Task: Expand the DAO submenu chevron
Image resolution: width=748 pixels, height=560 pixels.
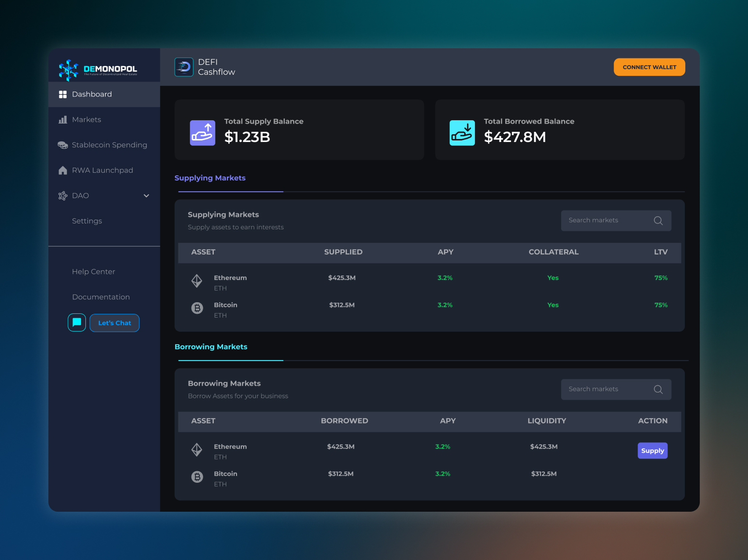Action: (147, 196)
